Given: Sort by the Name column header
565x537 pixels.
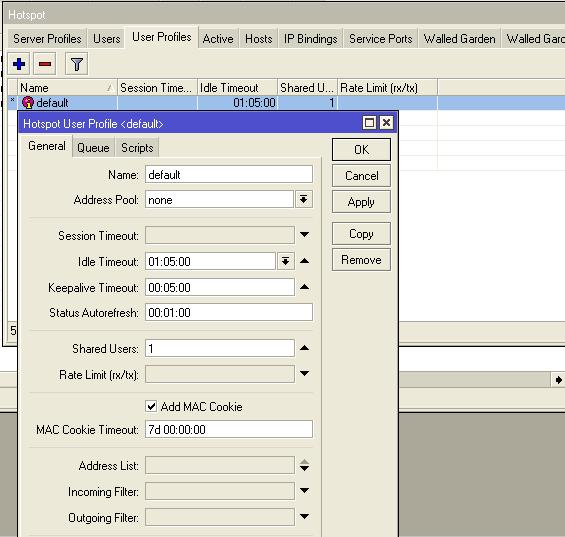Looking at the screenshot, I should 67,88.
